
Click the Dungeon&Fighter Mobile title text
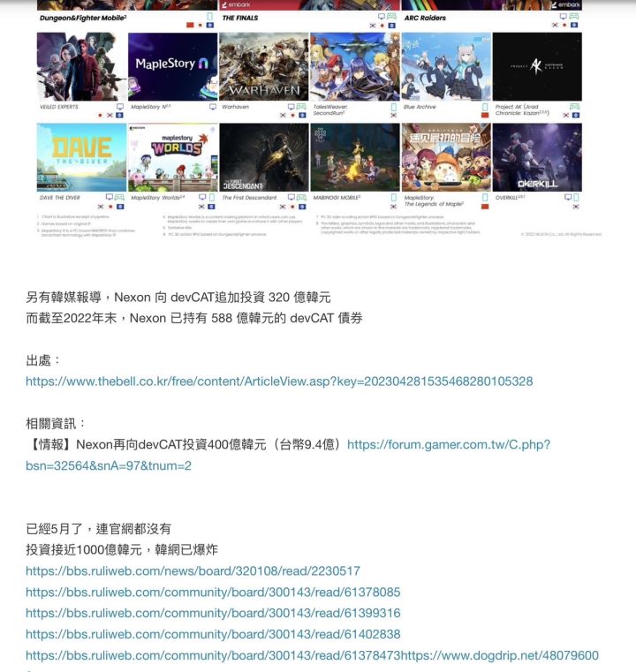click(83, 18)
